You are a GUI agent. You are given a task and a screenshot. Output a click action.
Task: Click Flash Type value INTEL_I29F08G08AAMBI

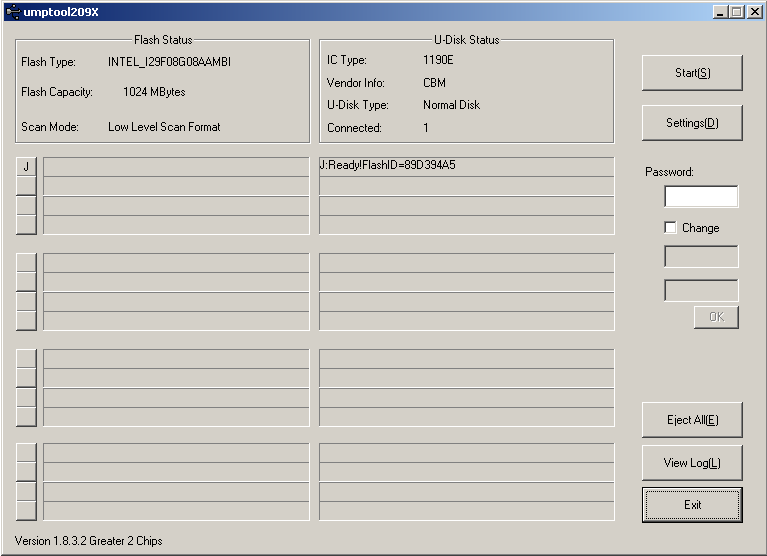pyautogui.click(x=169, y=62)
